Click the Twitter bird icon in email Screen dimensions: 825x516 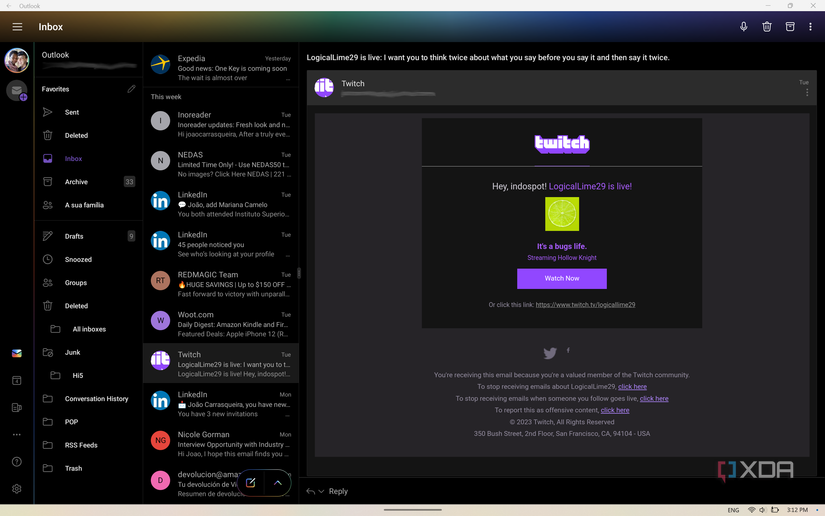coord(550,353)
